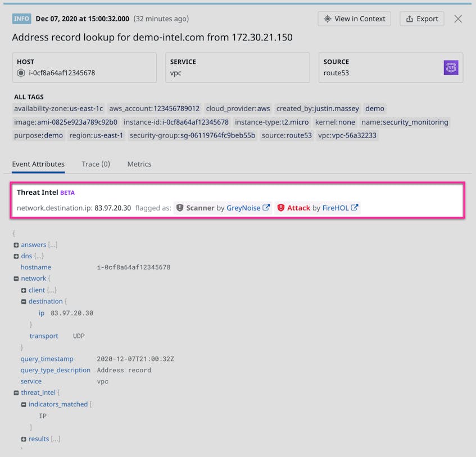Viewport: 476px width, 457px height.
Task: Expand the answers attribute
Action: (x=16, y=245)
